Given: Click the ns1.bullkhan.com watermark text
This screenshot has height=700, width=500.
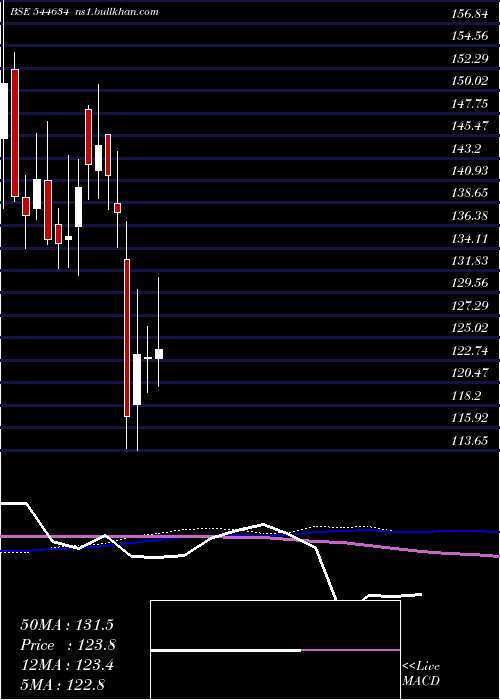Looking at the screenshot, I should coord(116,12).
